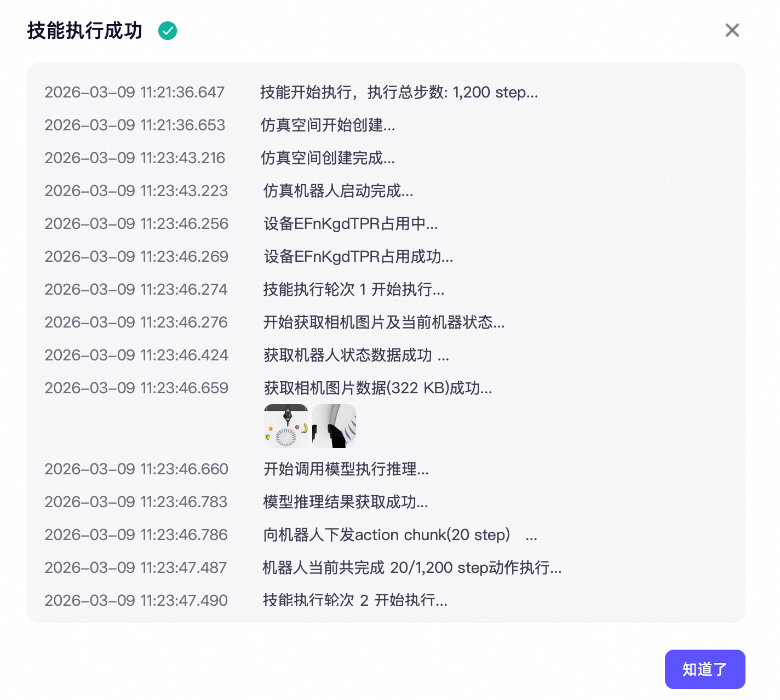Screen dimensions: 780x700
Task: Select log entry 技能开始执行，执行总步数
Action: coord(399,92)
